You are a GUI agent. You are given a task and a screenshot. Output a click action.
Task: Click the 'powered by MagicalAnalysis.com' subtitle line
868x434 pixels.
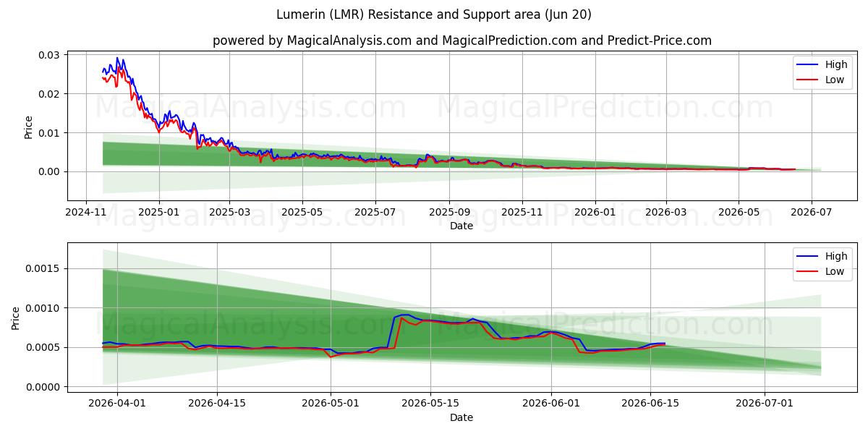pos(462,41)
